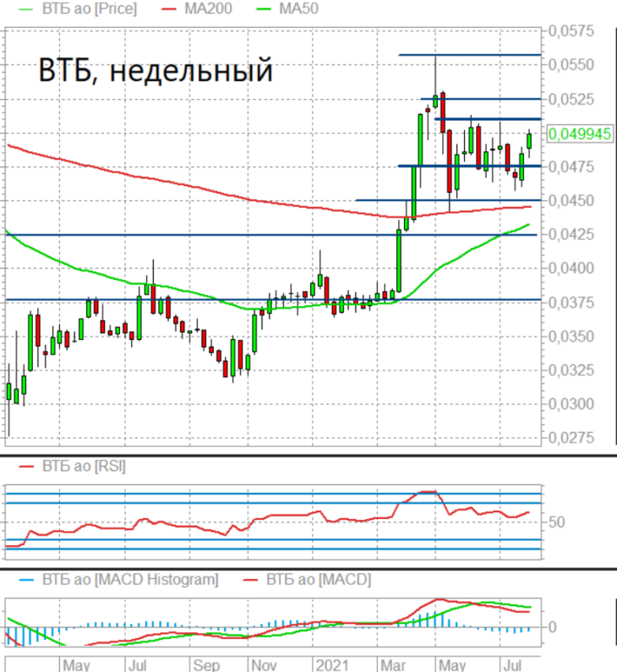Click the Mar label on the time axis
The width and height of the screenshot is (617, 672).
pyautogui.click(x=393, y=665)
